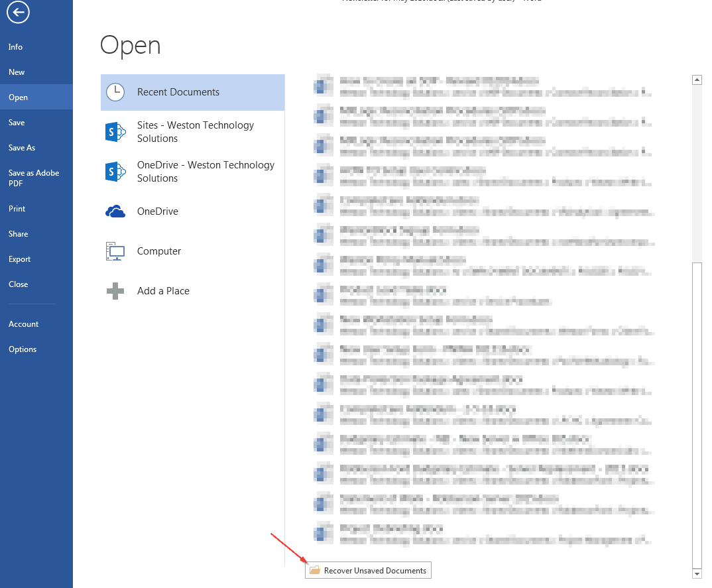Click the OneDrive cloud icon
This screenshot has height=588, width=712.
click(x=115, y=211)
